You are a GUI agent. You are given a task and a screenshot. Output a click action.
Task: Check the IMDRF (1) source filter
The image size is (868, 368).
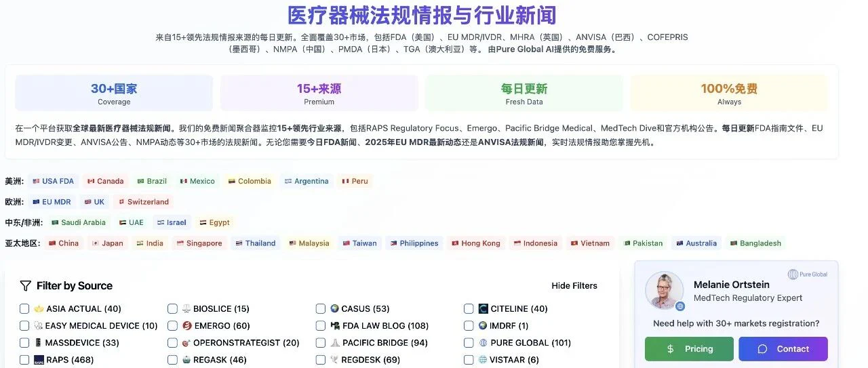469,325
